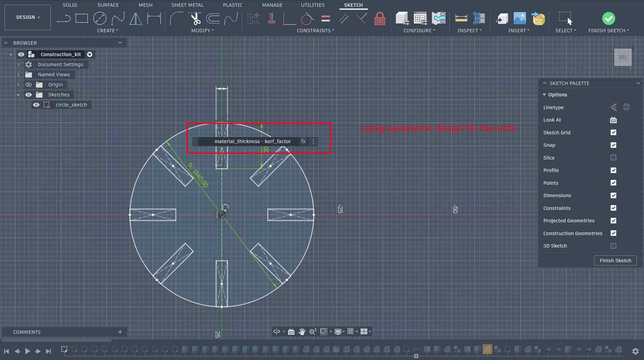Add a new comment with plus button
This screenshot has height=360, width=644.
click(x=120, y=332)
